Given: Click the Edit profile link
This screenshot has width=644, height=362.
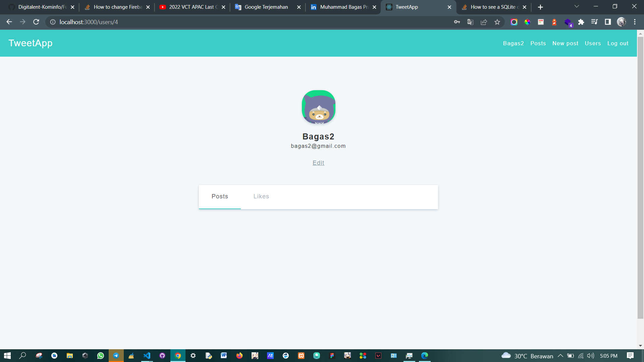Looking at the screenshot, I should point(318,163).
